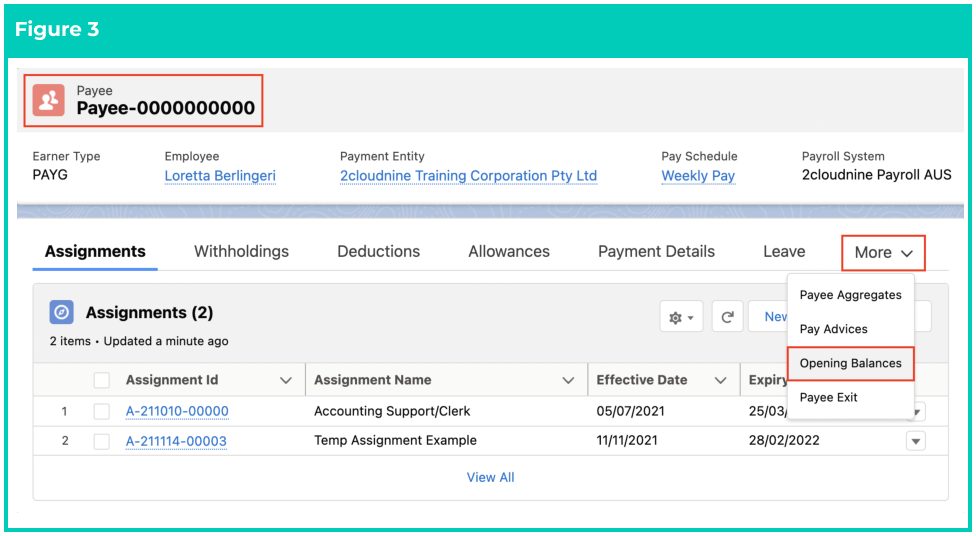Image resolution: width=976 pixels, height=536 pixels.
Task: Open employee Loretta Berlingeri link
Action: (x=220, y=176)
